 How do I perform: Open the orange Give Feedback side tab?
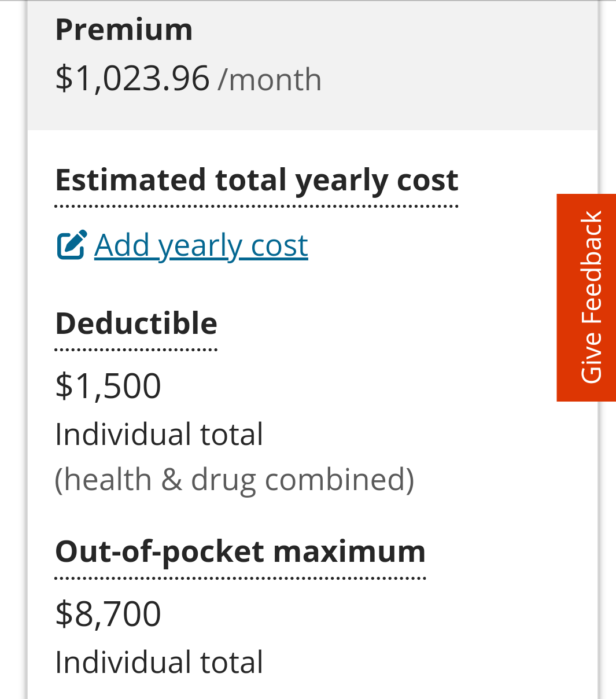586,297
